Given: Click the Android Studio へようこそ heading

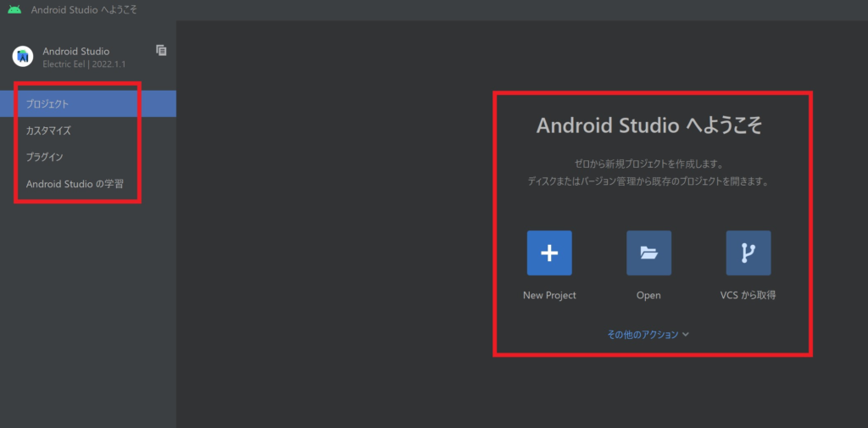Looking at the screenshot, I should click(x=649, y=125).
